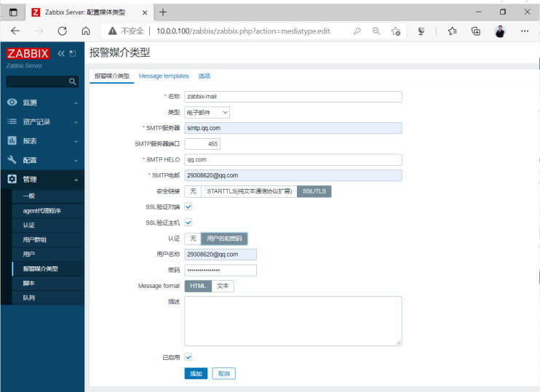The image size is (540, 392).
Task: Click the SMTP HELO field qq.com
Action: (x=293, y=160)
